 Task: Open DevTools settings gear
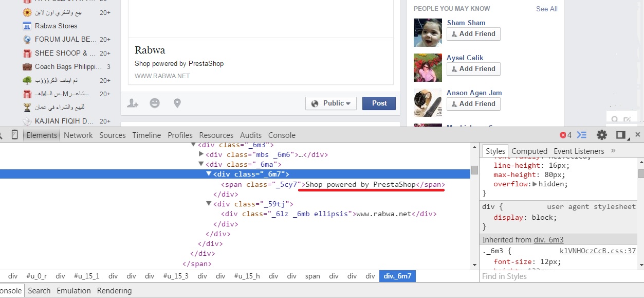(602, 135)
